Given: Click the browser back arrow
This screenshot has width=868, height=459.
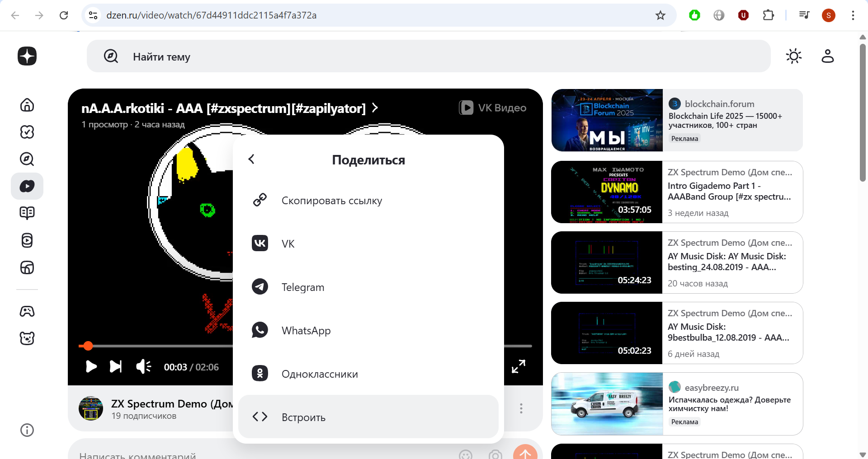Looking at the screenshot, I should click(15, 15).
